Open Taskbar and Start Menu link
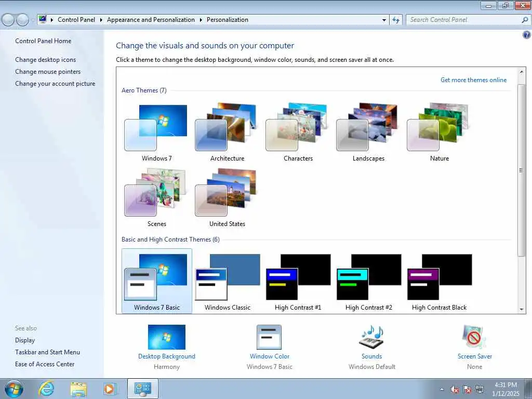Image resolution: width=532 pixels, height=399 pixels. click(x=47, y=352)
